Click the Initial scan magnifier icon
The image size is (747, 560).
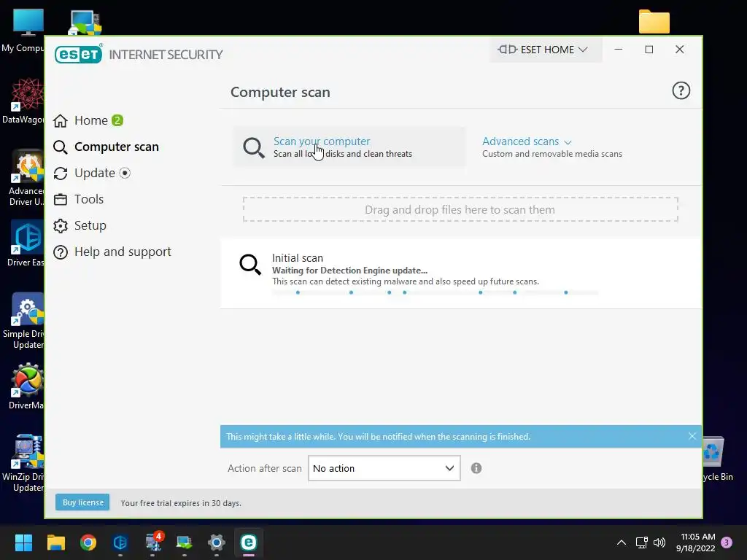250,265
